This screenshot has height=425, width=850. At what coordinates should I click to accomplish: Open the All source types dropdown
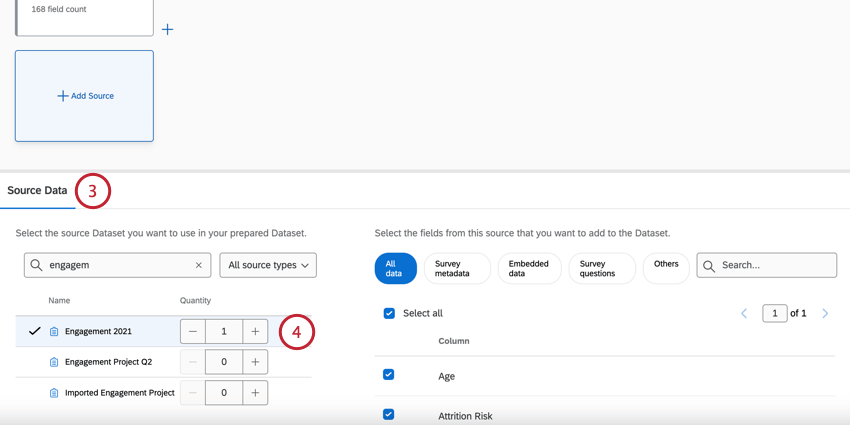click(x=268, y=265)
